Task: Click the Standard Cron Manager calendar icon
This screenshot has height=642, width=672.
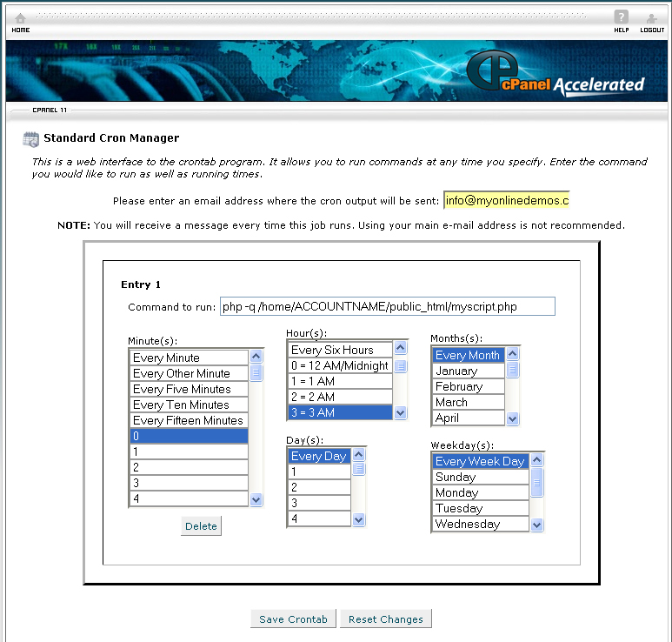Action: (30, 139)
